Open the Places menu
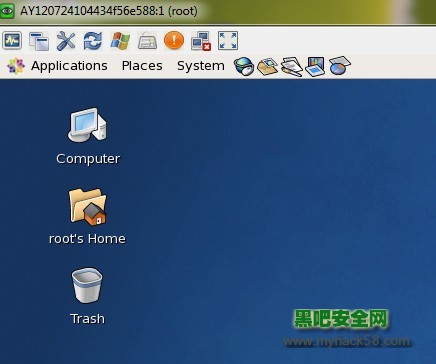436x364 pixels. tap(142, 66)
